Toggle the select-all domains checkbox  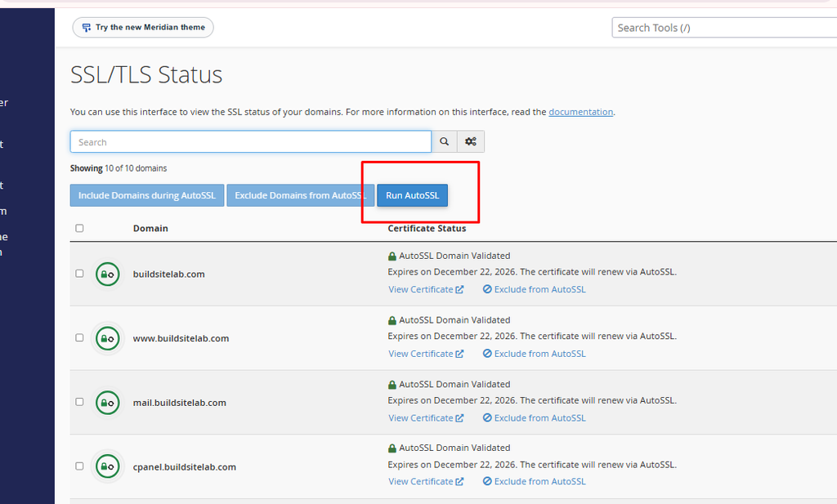point(79,228)
